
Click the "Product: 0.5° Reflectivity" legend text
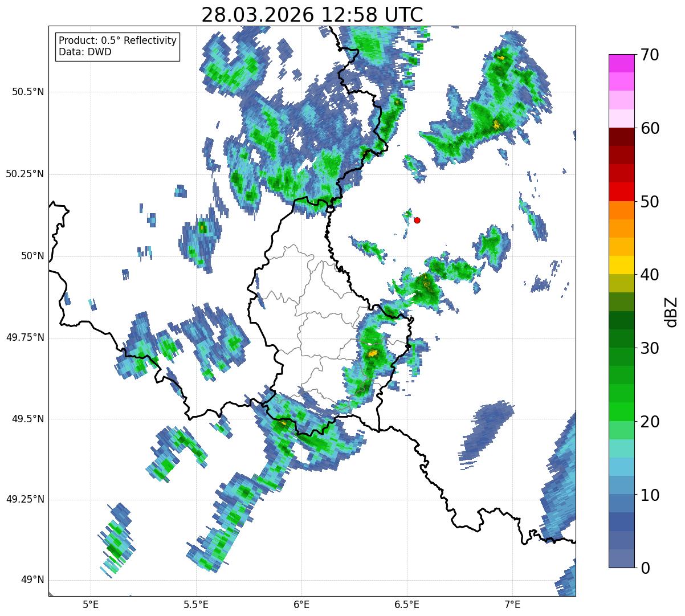(118, 40)
